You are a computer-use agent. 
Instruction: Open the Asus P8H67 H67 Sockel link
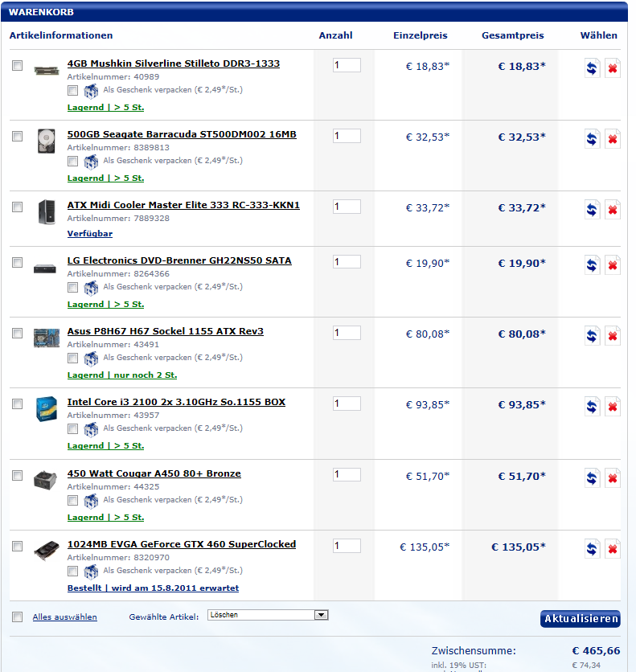point(166,331)
